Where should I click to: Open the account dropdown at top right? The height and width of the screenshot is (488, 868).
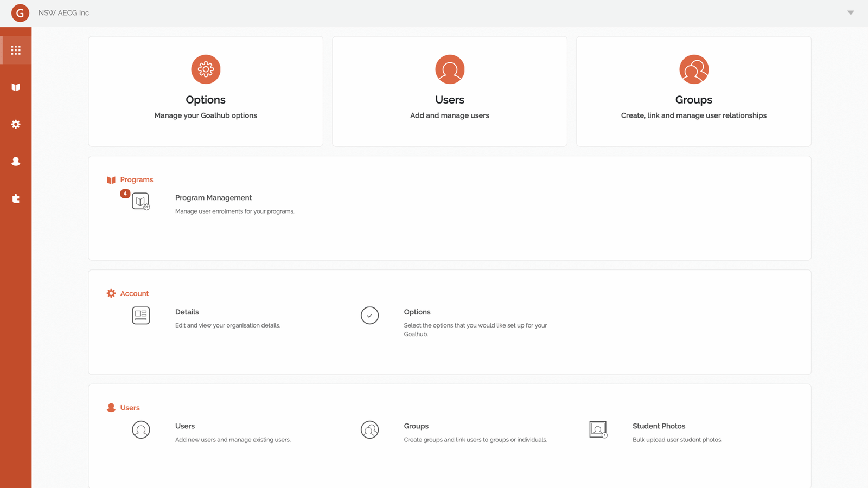pyautogui.click(x=851, y=12)
